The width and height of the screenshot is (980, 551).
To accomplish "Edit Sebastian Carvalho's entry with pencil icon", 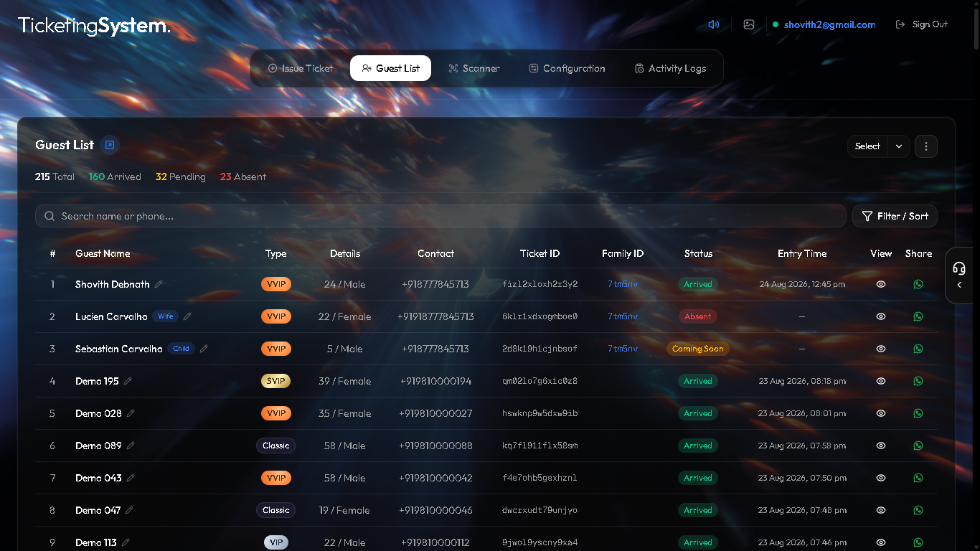I will [204, 349].
